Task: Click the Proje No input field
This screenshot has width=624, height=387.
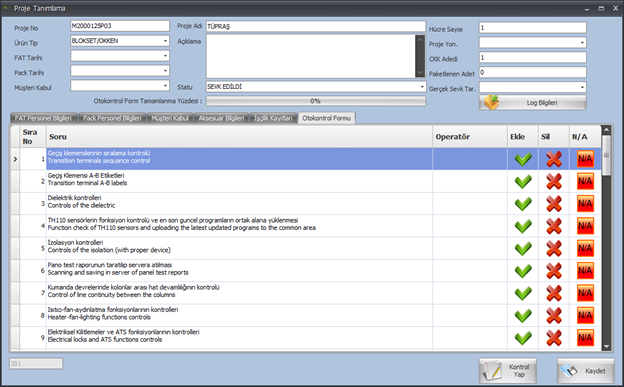Action: [x=120, y=26]
